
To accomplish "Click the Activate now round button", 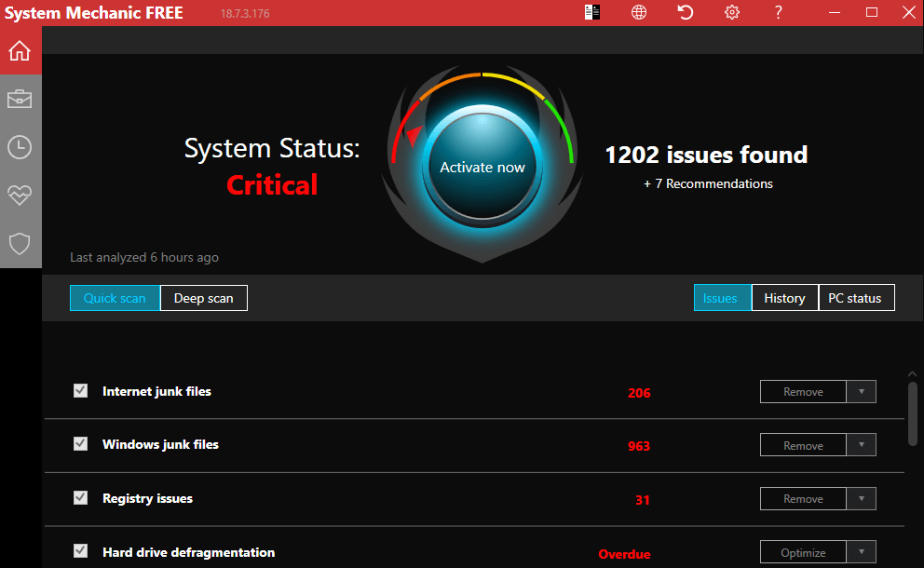I will (x=482, y=167).
